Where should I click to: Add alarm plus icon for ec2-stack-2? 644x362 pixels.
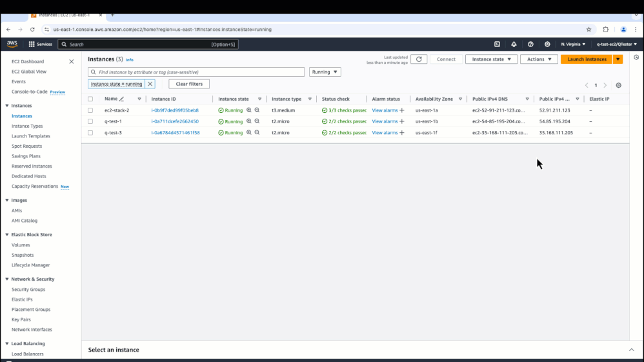click(402, 110)
